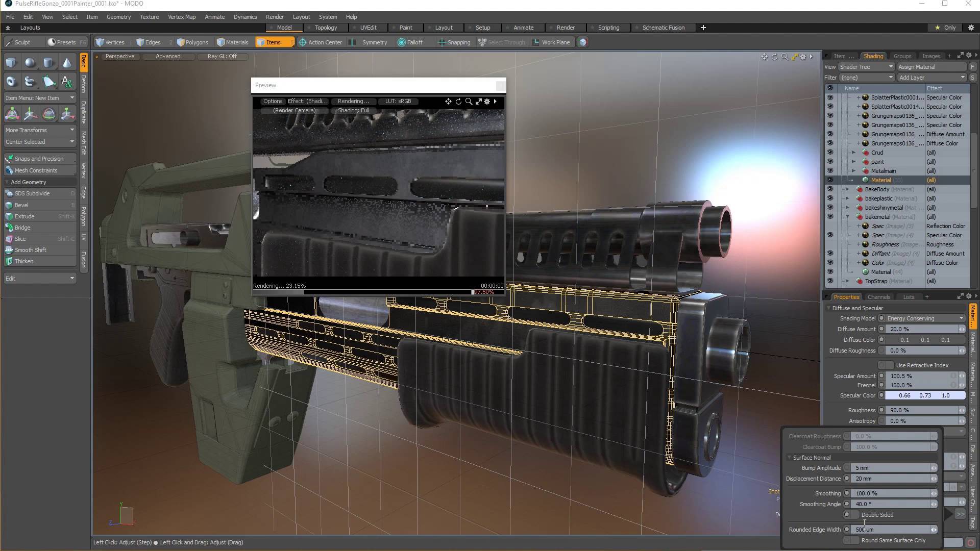Switch to the Render tab

[566, 28]
